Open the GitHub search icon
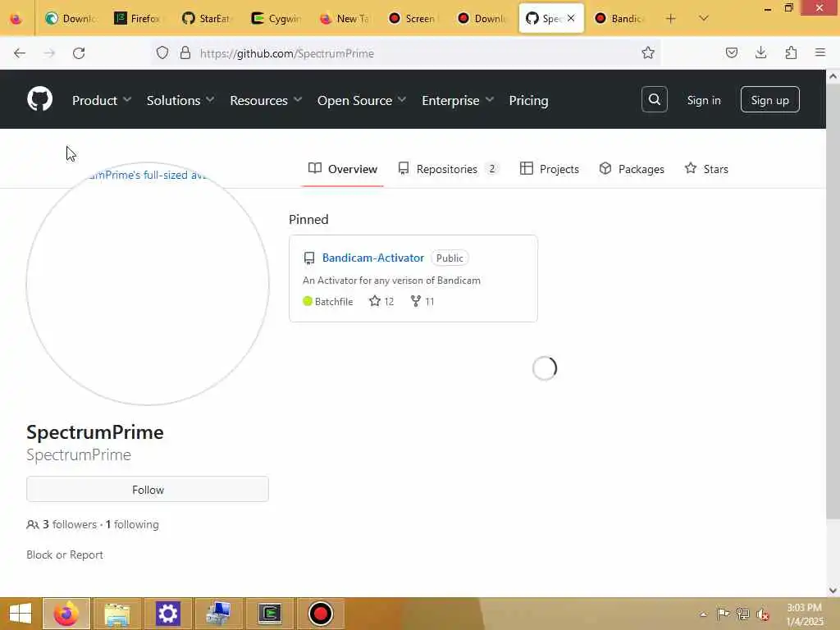The width and height of the screenshot is (840, 630). pos(654,99)
